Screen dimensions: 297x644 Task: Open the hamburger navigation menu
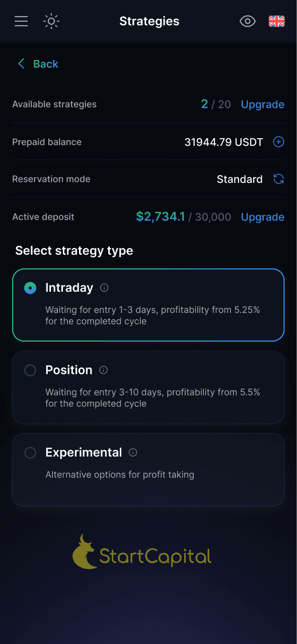coord(21,21)
